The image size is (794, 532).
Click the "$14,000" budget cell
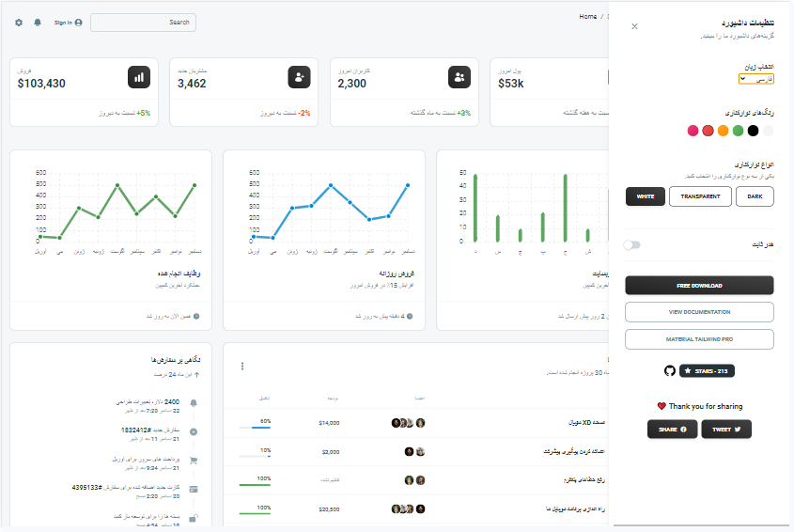coord(329,423)
